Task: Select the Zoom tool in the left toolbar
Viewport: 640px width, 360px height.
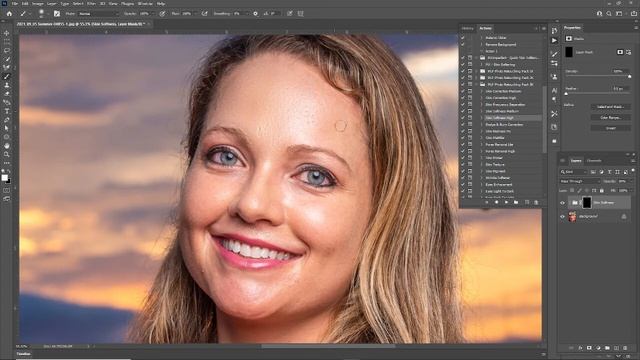Action: coord(7,154)
